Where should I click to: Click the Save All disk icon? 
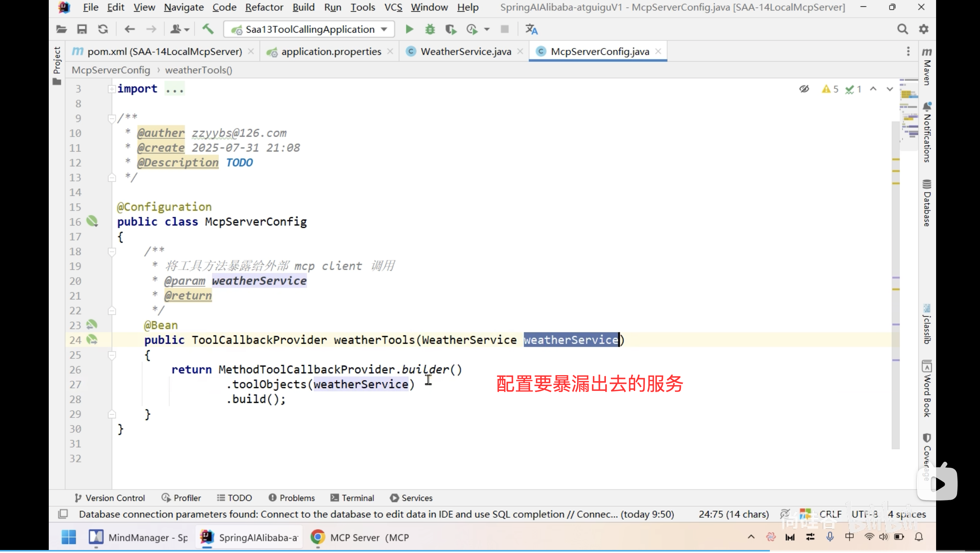pyautogui.click(x=82, y=29)
